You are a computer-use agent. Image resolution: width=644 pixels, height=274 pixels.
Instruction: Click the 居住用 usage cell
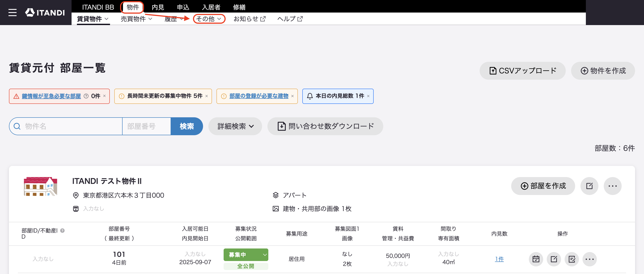pos(297,259)
